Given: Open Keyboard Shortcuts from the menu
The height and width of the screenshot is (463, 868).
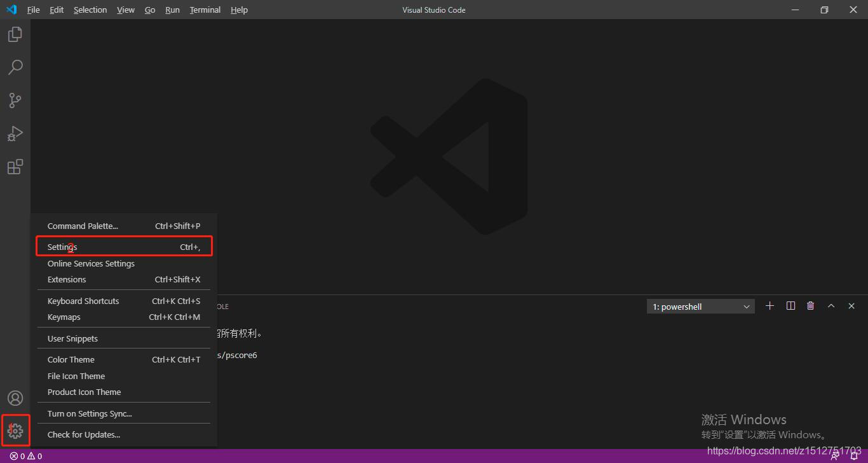Looking at the screenshot, I should tap(83, 301).
